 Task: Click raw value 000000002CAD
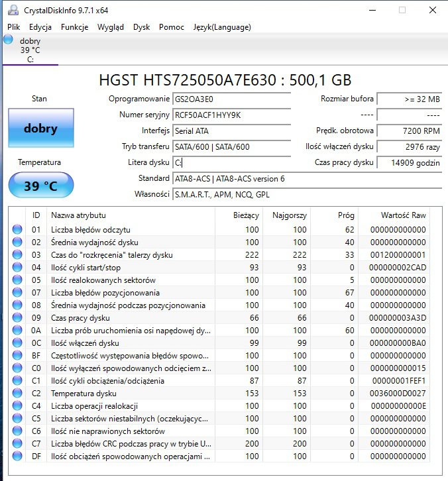click(x=398, y=268)
